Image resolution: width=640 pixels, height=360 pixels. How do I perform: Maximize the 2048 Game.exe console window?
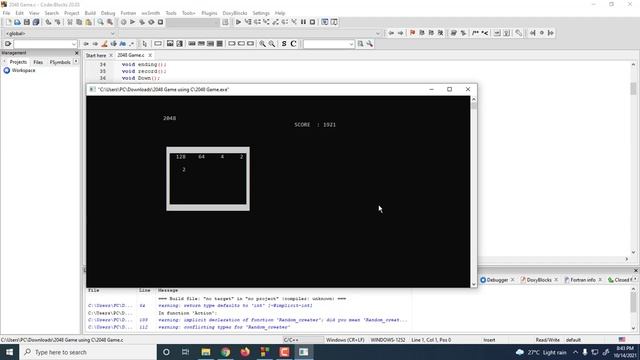pyautogui.click(x=449, y=89)
